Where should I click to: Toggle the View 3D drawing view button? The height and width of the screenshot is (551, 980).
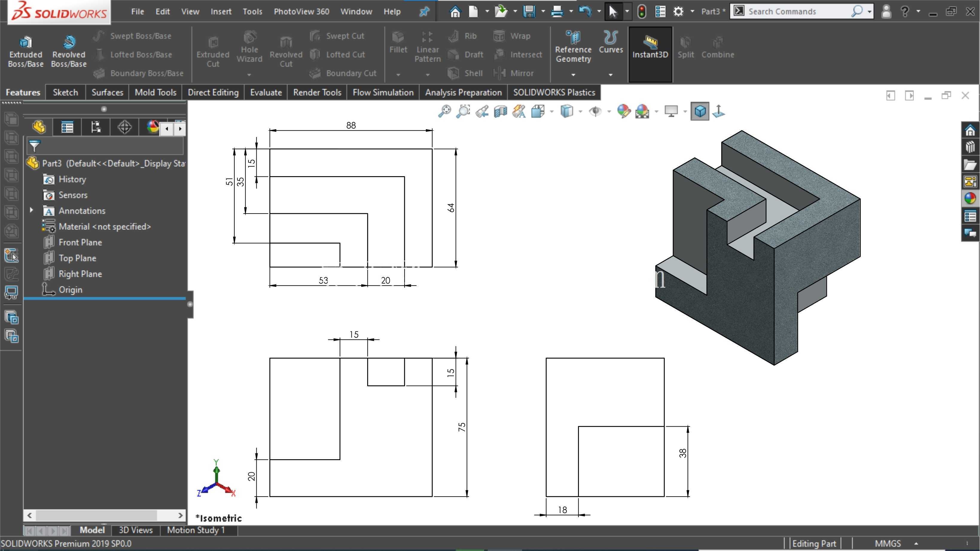[x=699, y=112]
